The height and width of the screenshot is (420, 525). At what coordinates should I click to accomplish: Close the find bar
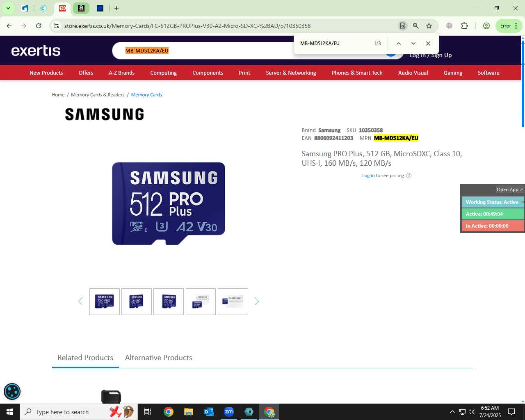428,43
